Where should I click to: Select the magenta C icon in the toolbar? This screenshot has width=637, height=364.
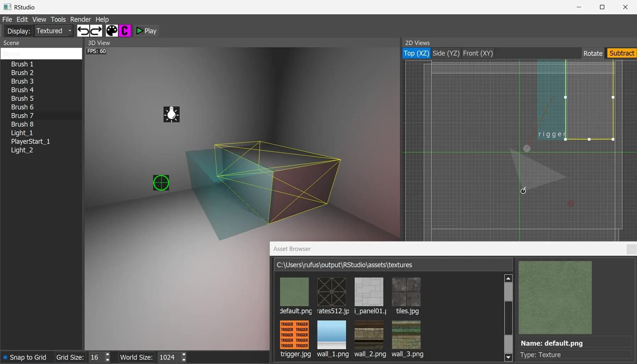tap(124, 30)
